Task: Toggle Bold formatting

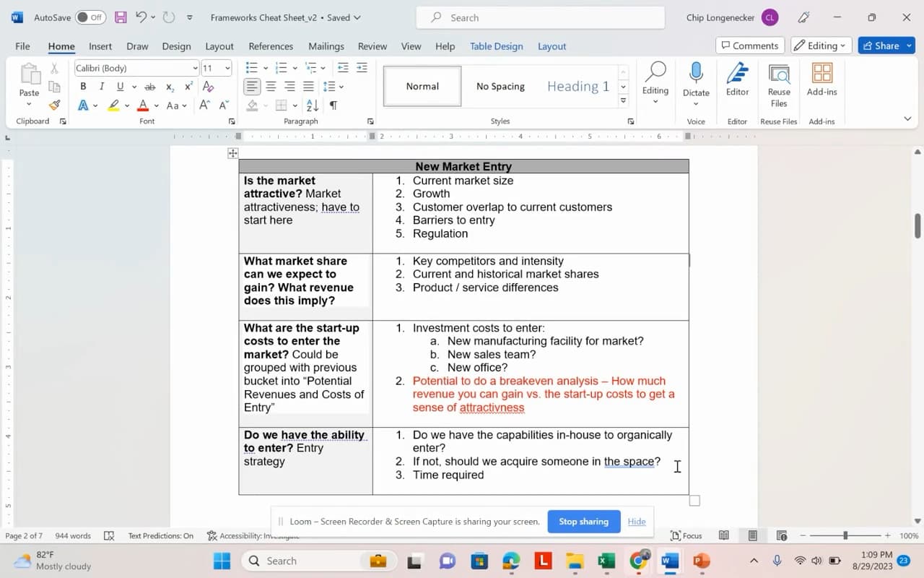Action: [83, 87]
